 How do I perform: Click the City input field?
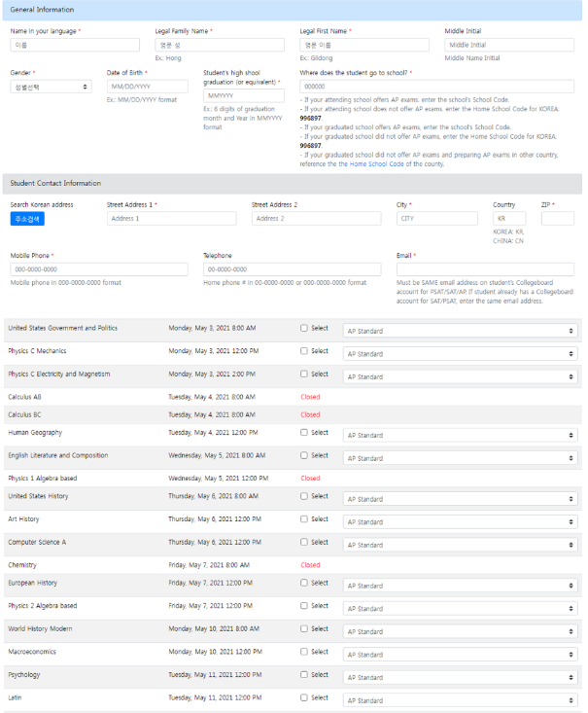(x=436, y=219)
